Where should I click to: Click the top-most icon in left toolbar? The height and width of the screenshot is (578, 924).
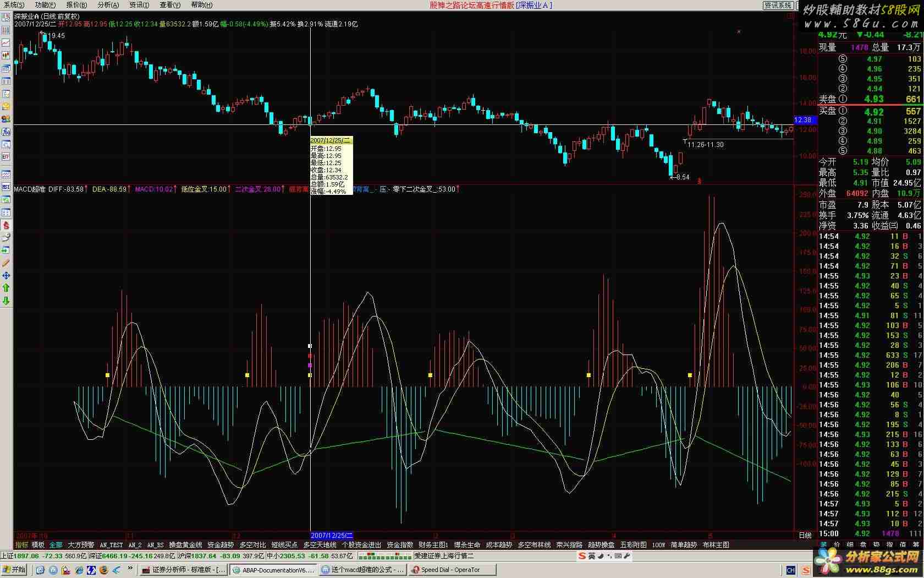click(6, 16)
